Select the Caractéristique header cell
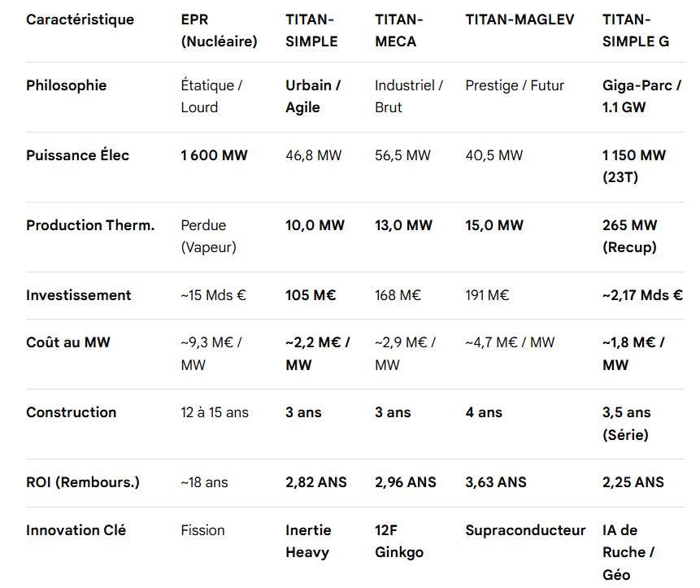 tap(80, 20)
